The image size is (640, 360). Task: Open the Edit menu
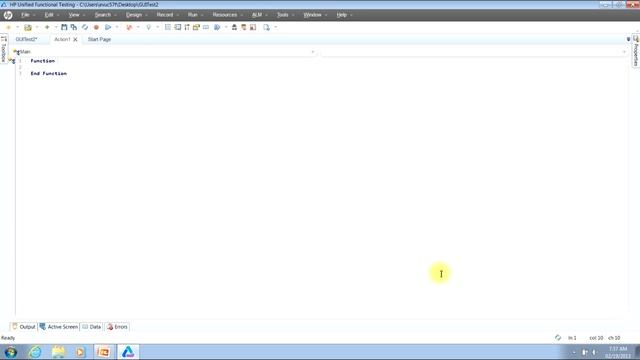point(49,15)
